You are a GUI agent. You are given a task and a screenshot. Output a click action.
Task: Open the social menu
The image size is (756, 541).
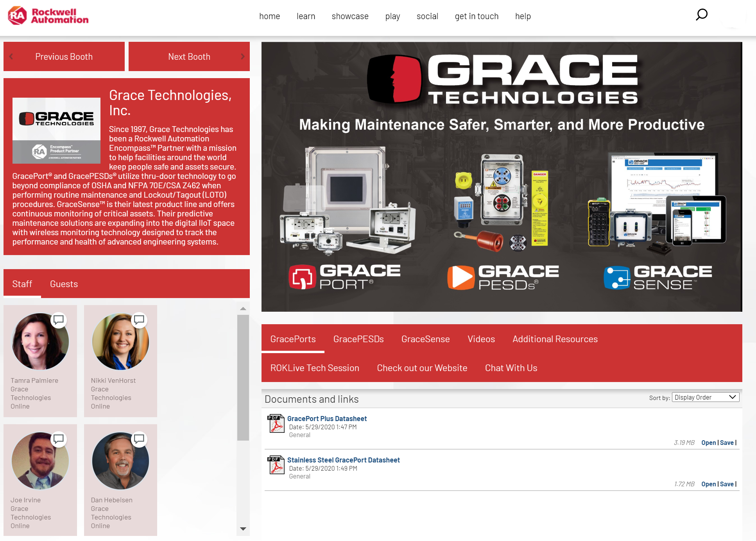[427, 16]
